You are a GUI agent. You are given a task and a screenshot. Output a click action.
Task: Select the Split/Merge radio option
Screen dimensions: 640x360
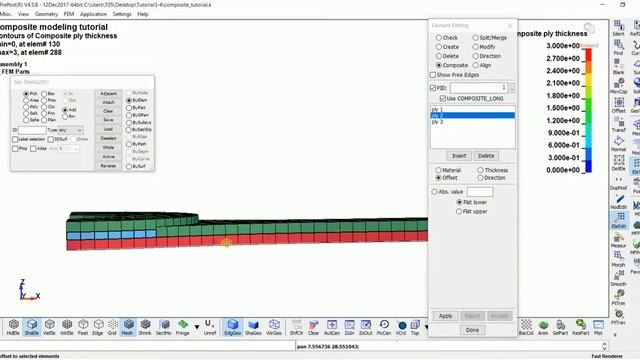click(x=476, y=38)
